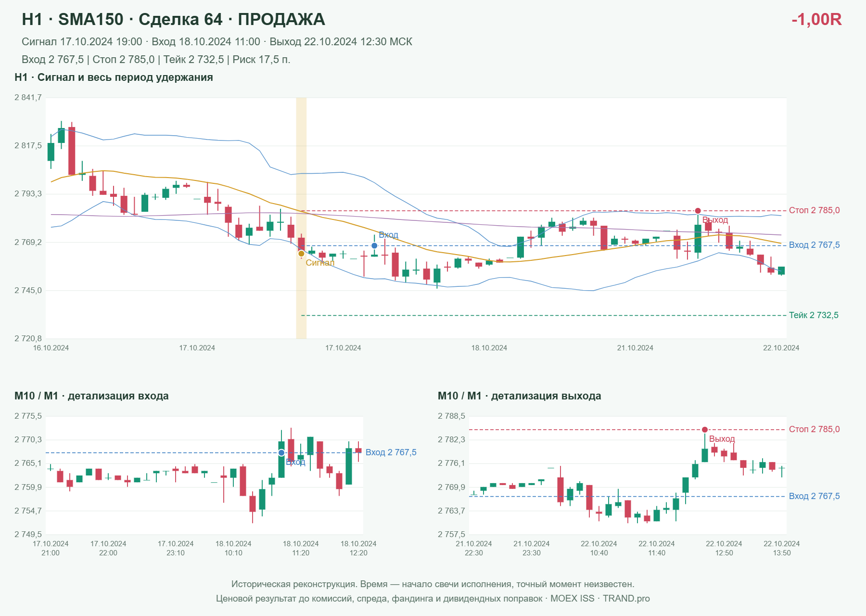Click heading 'M10 / M1 · детализация входа'
This screenshot has height=616, width=866.
click(x=91, y=396)
